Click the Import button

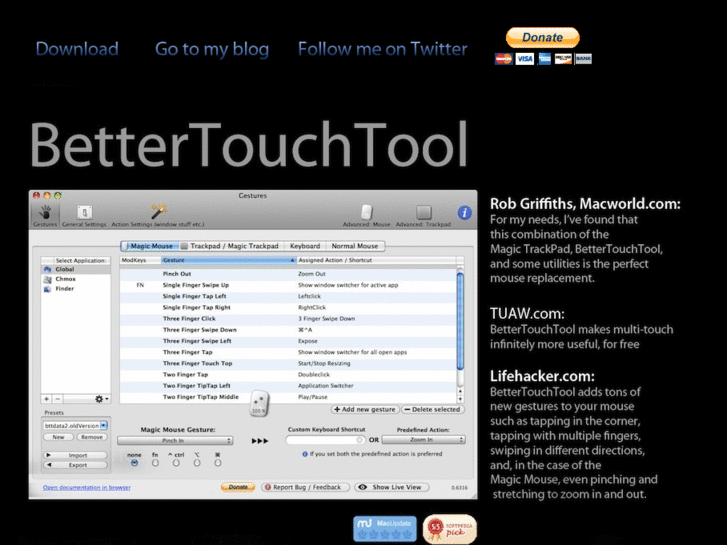[76, 455]
